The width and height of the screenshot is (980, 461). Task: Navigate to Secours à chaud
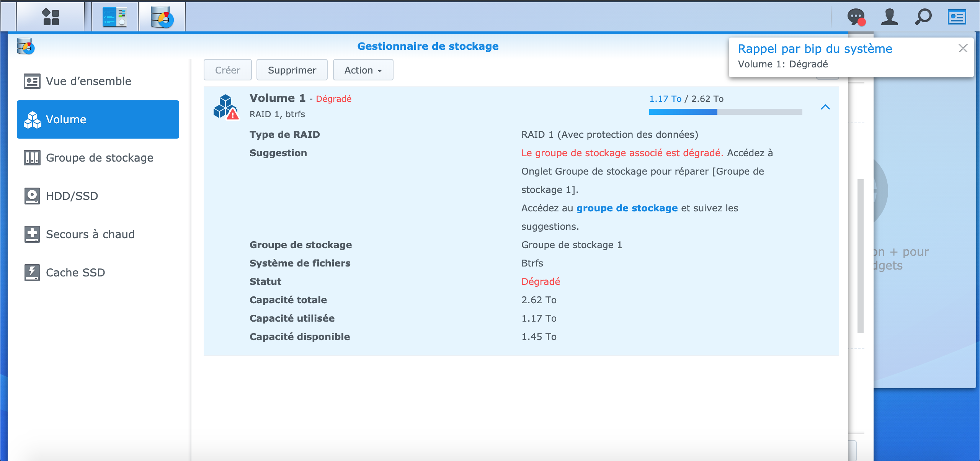[x=90, y=234]
